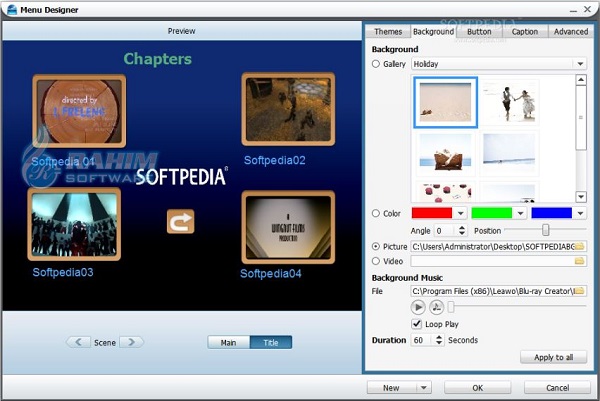Select the sandy beach gallery thumbnail
This screenshot has width=600, height=401.
coord(445,102)
